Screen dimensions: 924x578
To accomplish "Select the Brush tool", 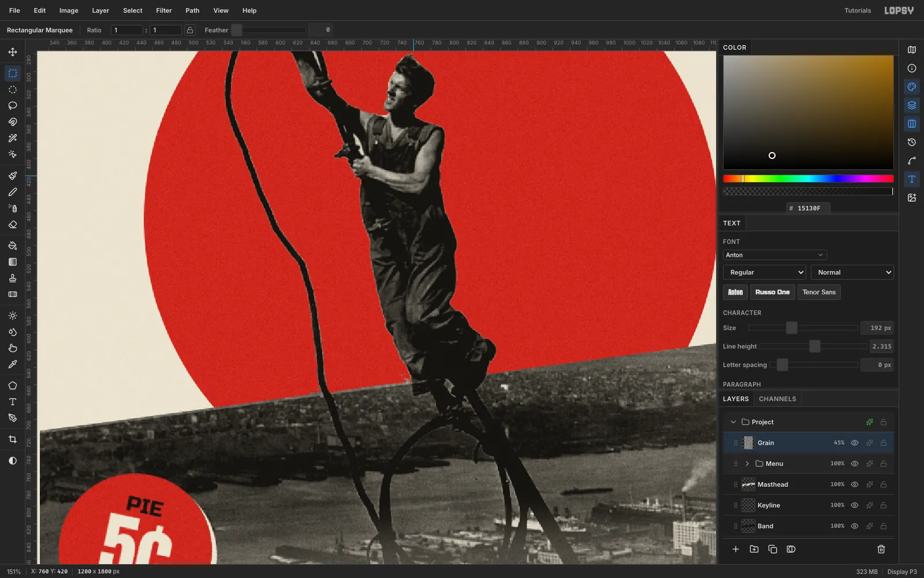I will tap(13, 176).
